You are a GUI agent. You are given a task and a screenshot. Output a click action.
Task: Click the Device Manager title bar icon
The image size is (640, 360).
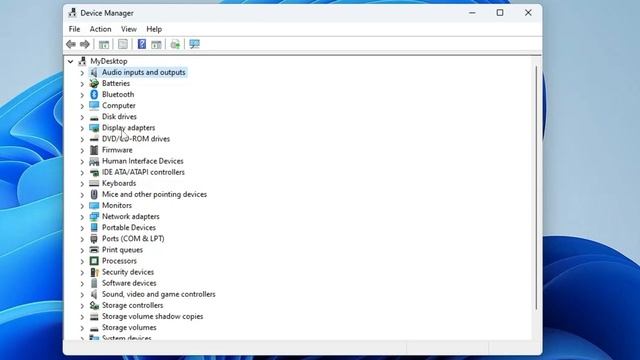click(x=73, y=13)
